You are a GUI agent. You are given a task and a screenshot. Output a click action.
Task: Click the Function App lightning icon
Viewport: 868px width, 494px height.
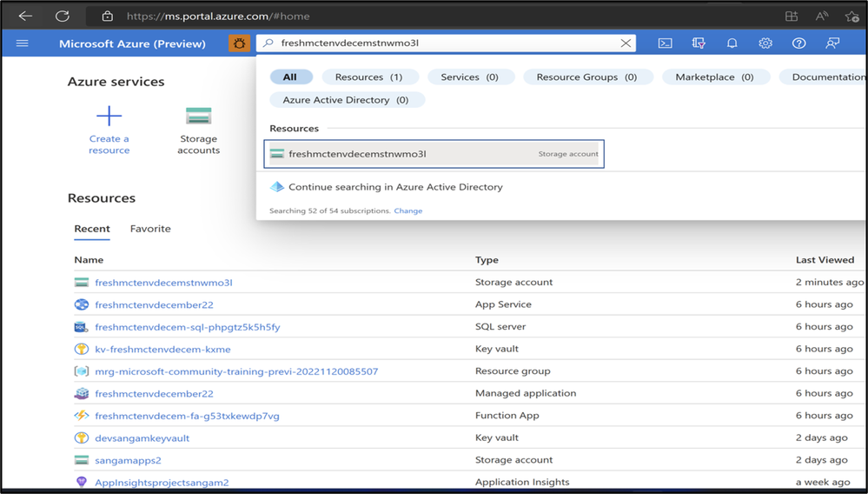[82, 416]
